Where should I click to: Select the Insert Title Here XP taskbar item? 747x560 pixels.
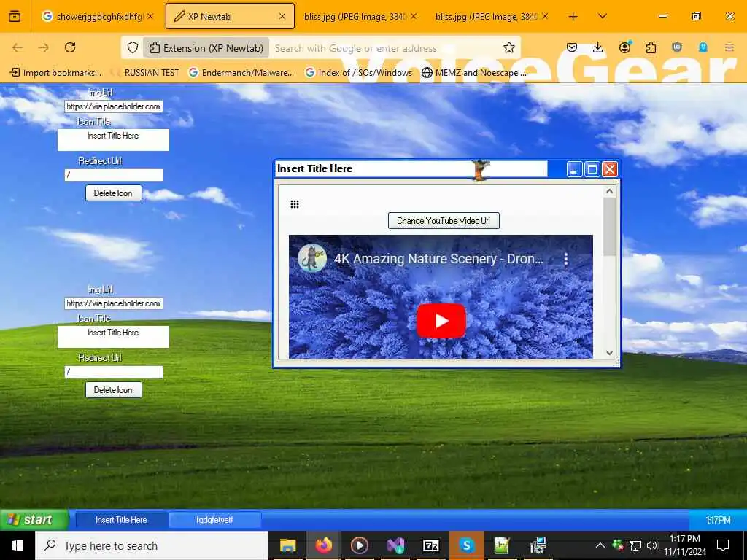click(x=121, y=519)
